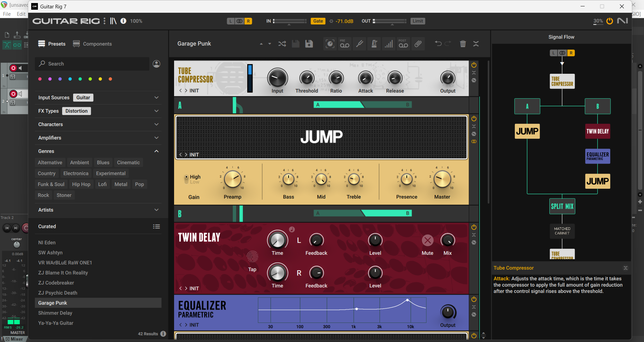Viewport: 644px width, 342px height.
Task: Toggle the Jump amp power button
Action: [474, 119]
